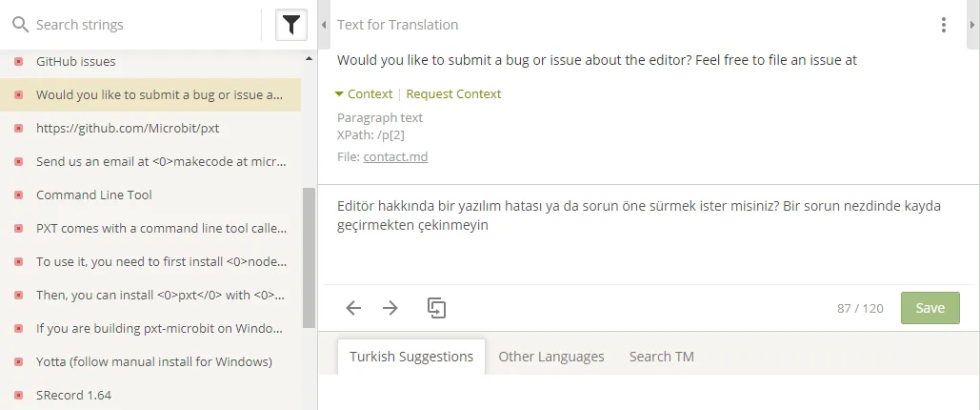Select the Turkish Suggestions tab
The image size is (980, 410).
point(411,357)
